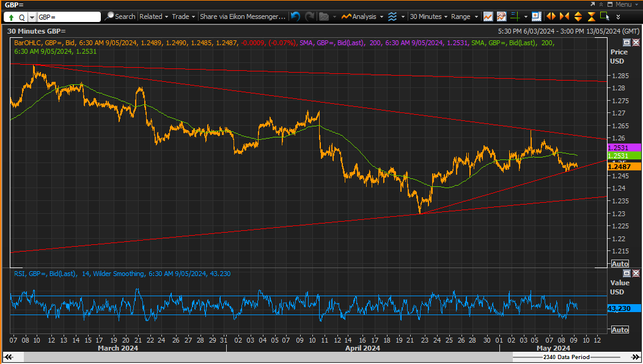Expand the Related dropdown menu
Viewport: 643px width, 364px height.
[154, 16]
